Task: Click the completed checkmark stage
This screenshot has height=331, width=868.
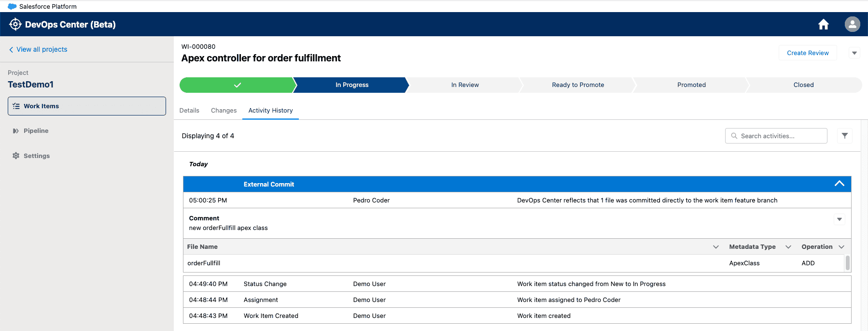Action: [237, 85]
